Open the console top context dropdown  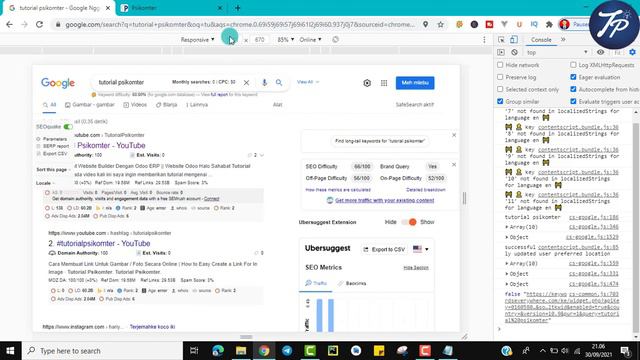point(557,52)
